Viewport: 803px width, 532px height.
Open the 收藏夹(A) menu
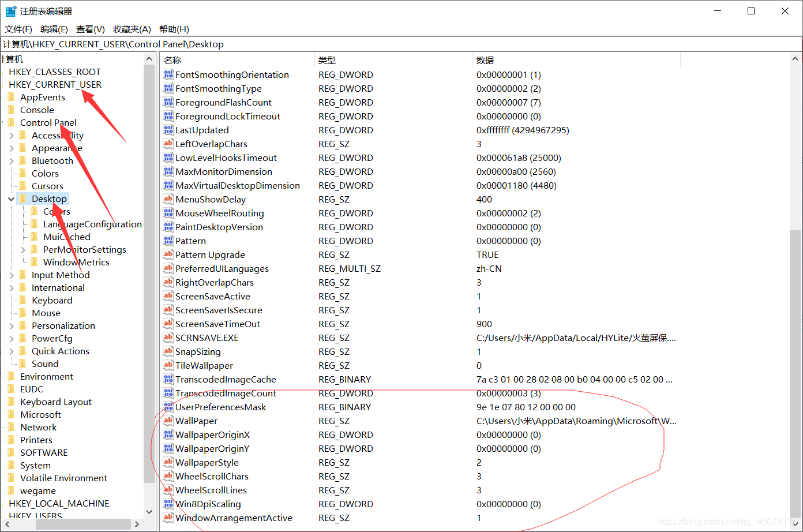tap(132, 29)
